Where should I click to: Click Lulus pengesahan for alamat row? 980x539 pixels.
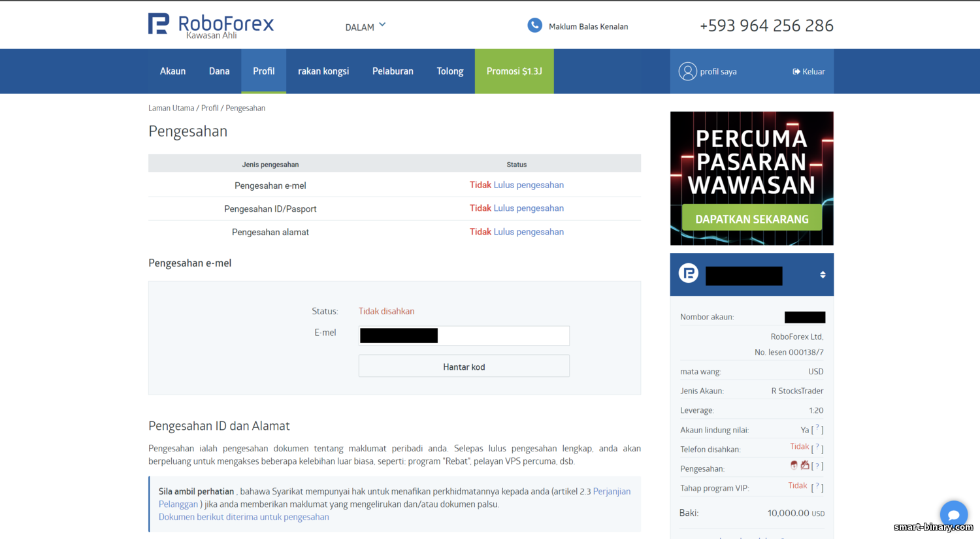pos(529,232)
